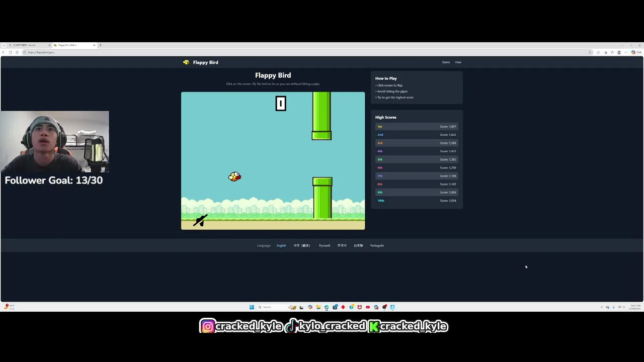Click the network icon in system tray
The image size is (644, 362).
tap(619, 307)
